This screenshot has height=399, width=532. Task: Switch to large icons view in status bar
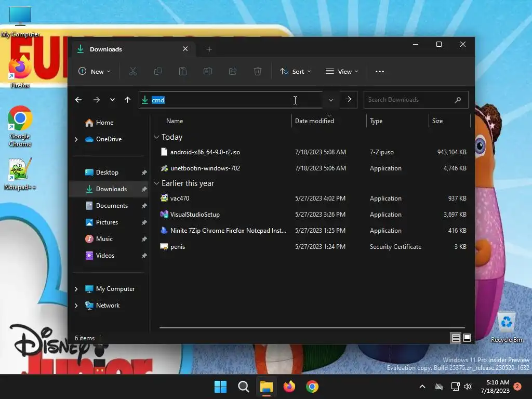tap(467, 338)
